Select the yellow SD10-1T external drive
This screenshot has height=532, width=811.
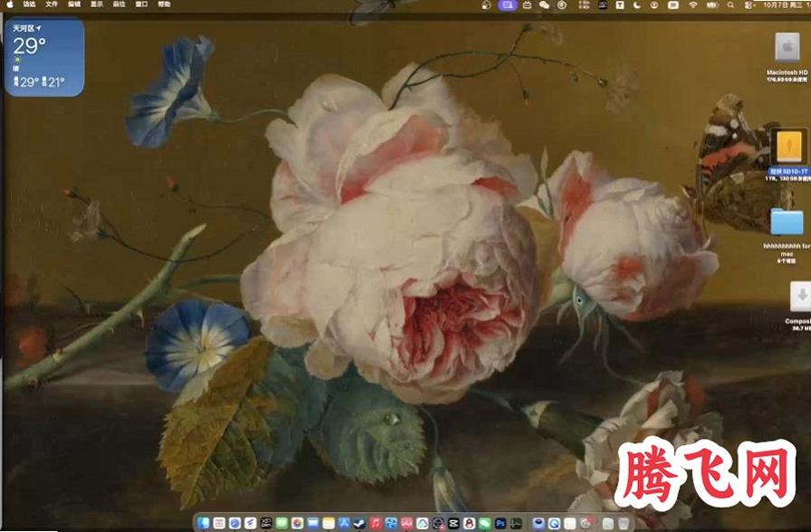coord(787,147)
